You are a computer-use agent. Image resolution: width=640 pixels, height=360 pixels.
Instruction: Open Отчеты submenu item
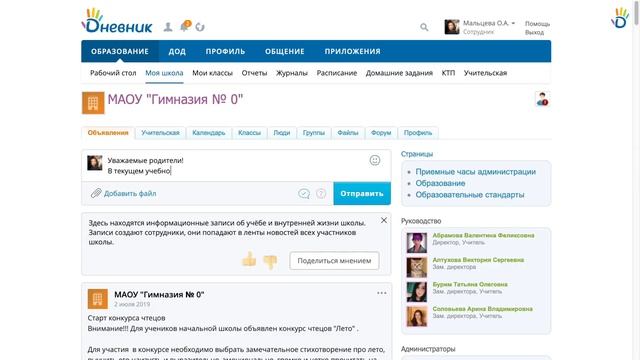[254, 73]
